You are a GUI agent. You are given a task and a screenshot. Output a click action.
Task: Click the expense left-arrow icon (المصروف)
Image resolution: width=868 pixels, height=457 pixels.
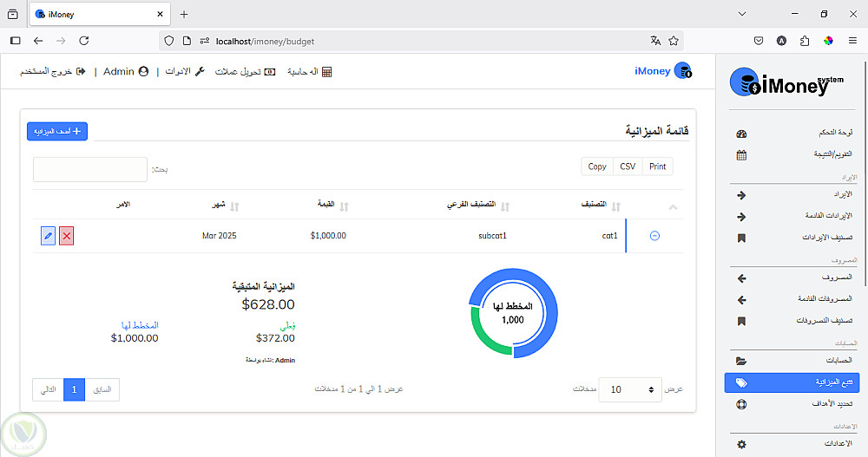point(741,278)
